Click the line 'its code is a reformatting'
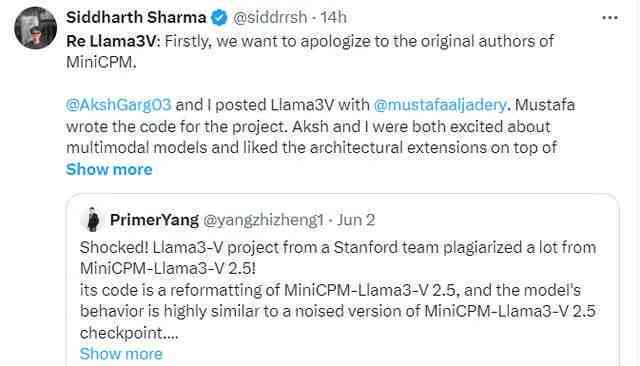 pos(330,290)
